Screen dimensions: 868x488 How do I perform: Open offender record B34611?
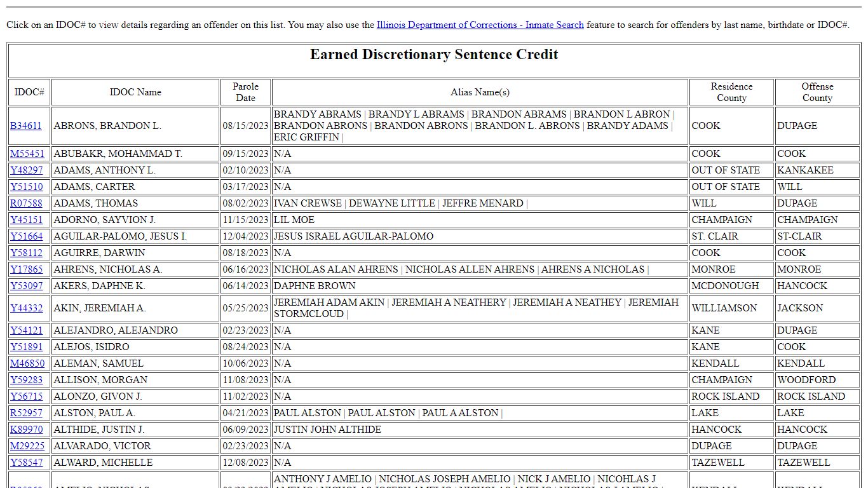coord(26,126)
